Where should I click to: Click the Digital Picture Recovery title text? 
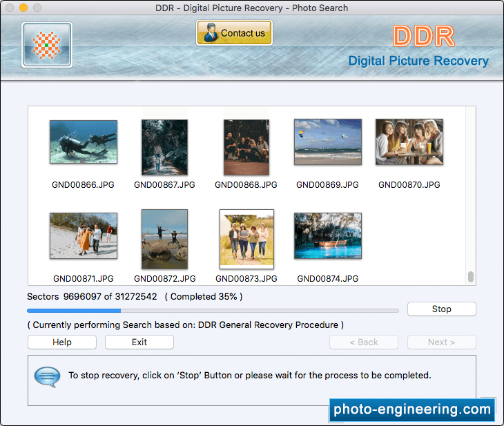pyautogui.click(x=418, y=61)
